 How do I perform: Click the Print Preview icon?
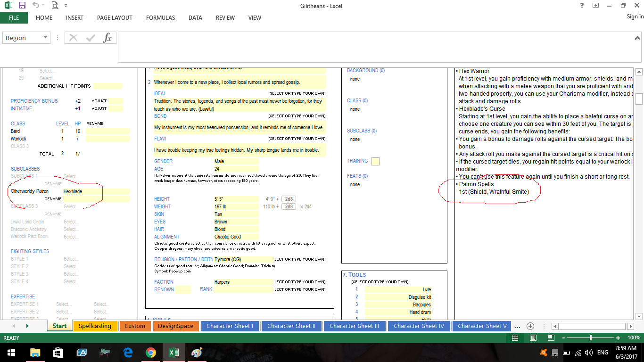click(x=55, y=6)
